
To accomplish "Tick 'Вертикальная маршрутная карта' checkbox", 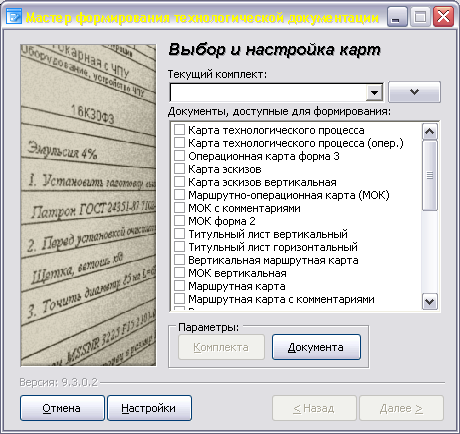I will pyautogui.click(x=179, y=260).
